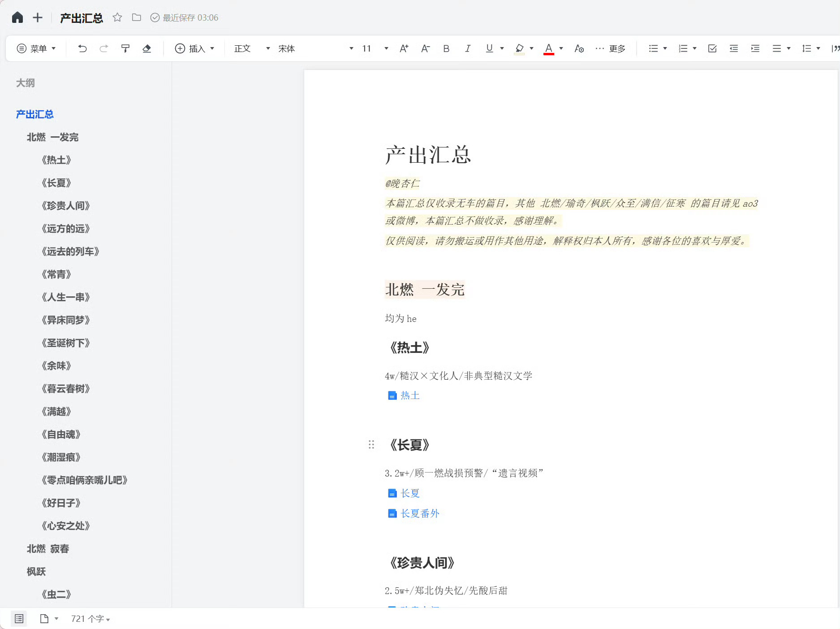The height and width of the screenshot is (629, 840).
Task: Open 更多 more formatting options
Action: (x=610, y=48)
